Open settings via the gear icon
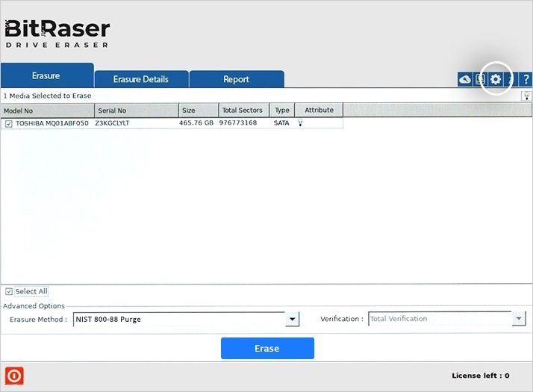533x392 pixels. click(495, 80)
